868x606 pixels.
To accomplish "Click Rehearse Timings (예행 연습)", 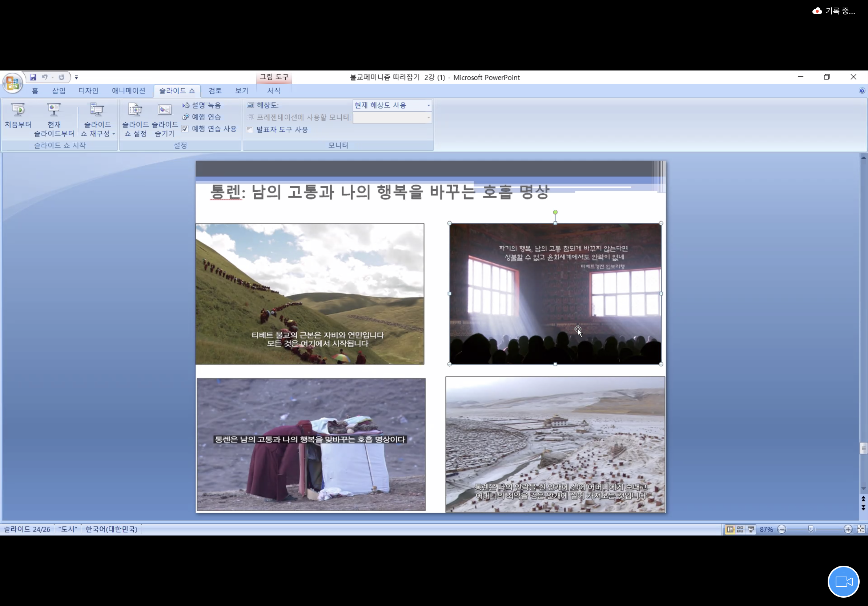I will coord(201,117).
